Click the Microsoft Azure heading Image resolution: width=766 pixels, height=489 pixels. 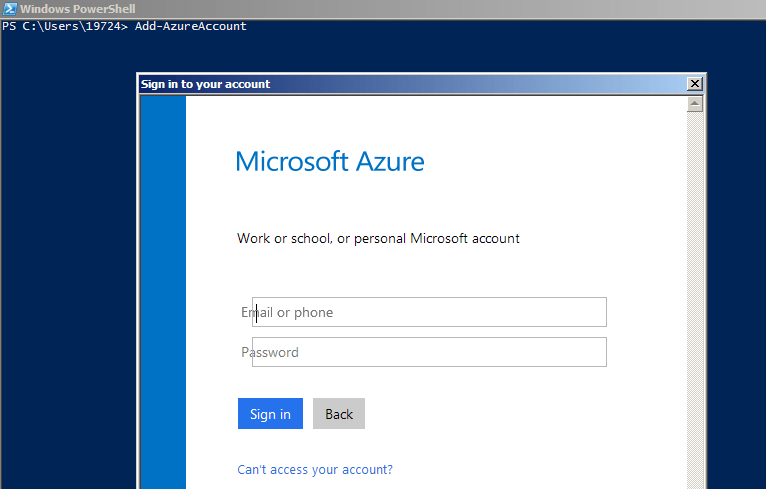click(330, 162)
